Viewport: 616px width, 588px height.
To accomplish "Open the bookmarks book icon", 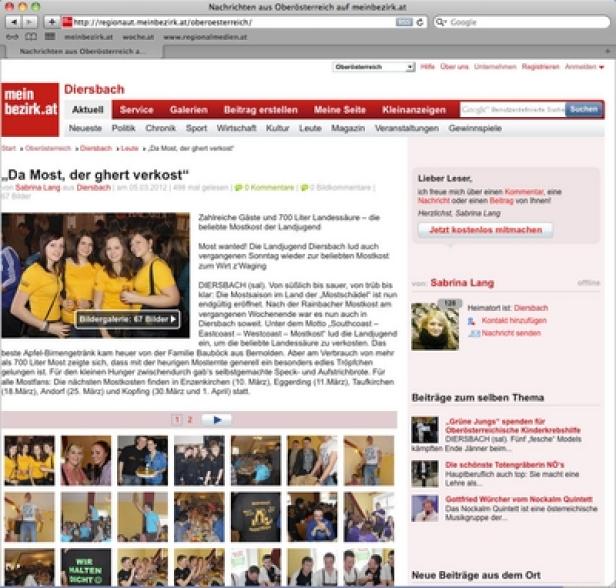I will coord(31,37).
